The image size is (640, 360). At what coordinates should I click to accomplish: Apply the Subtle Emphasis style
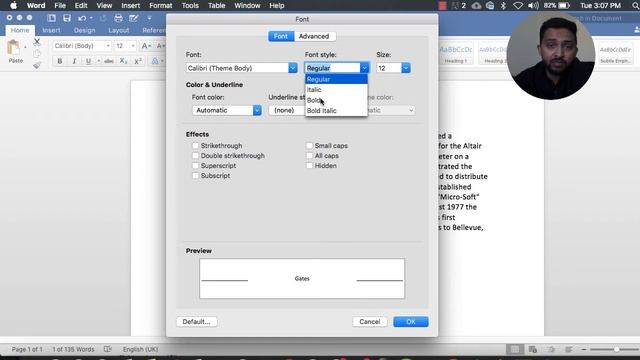click(615, 53)
